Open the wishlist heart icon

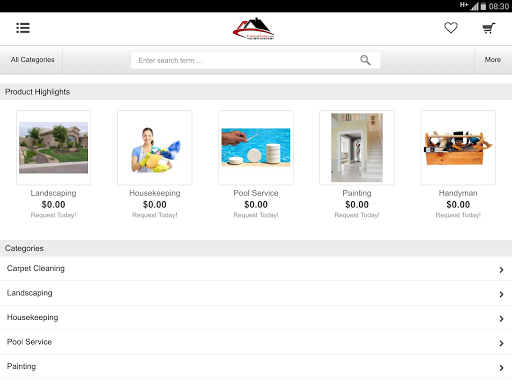[451, 28]
